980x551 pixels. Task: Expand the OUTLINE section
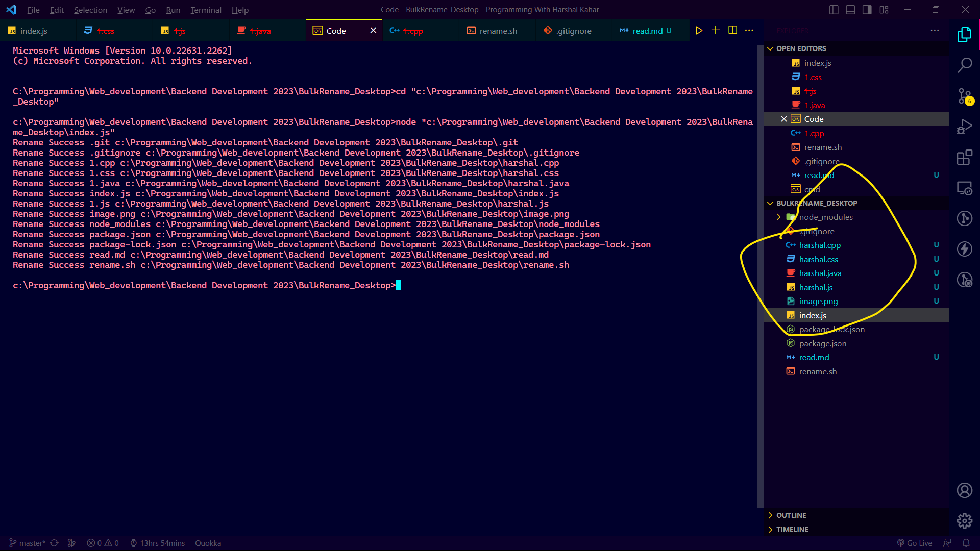[x=791, y=515]
